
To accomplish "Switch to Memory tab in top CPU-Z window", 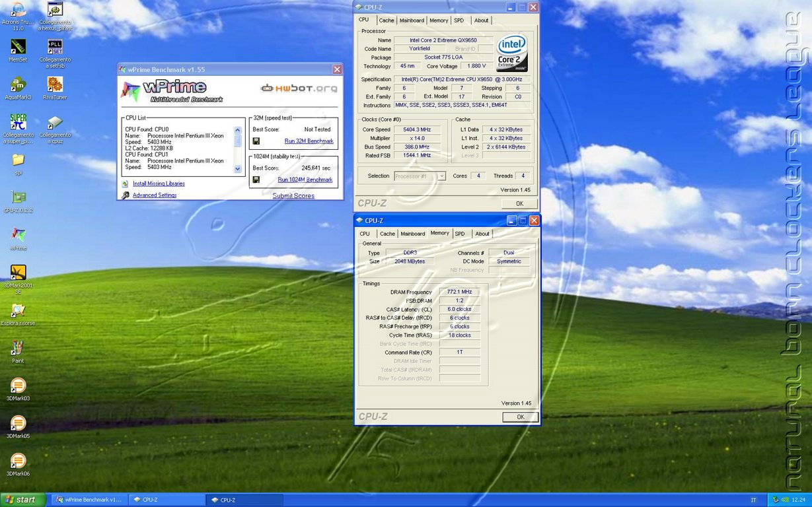I will [439, 20].
